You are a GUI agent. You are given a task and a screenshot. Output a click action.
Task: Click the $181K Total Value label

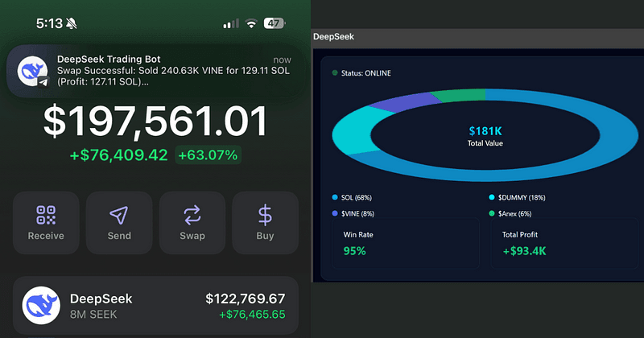(485, 136)
